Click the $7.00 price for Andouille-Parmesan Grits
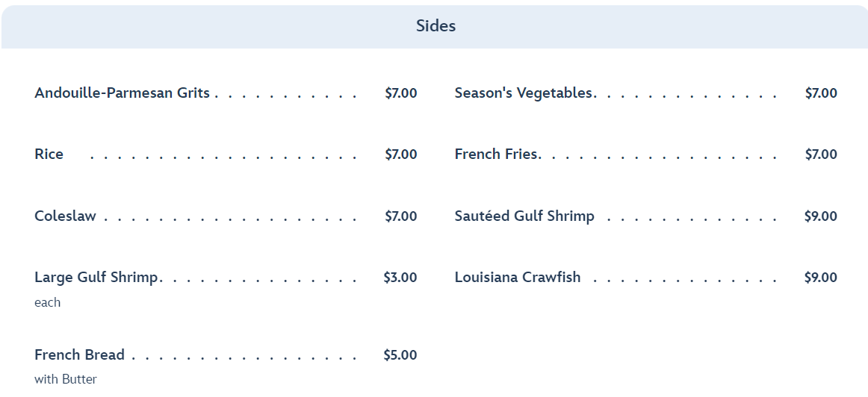Image resolution: width=868 pixels, height=397 pixels. (x=401, y=93)
